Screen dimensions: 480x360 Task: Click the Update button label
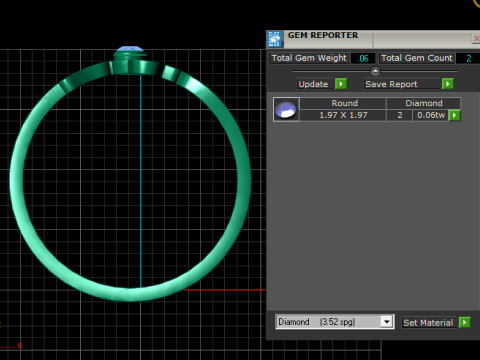pos(315,84)
